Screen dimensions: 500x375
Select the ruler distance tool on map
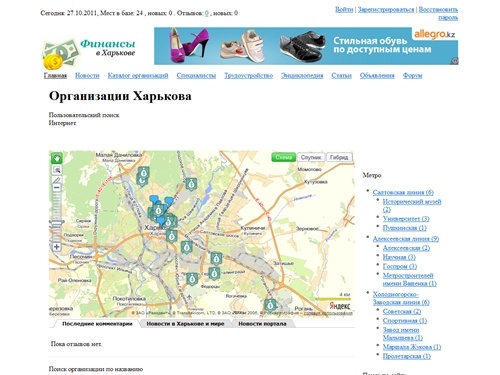[x=57, y=180]
